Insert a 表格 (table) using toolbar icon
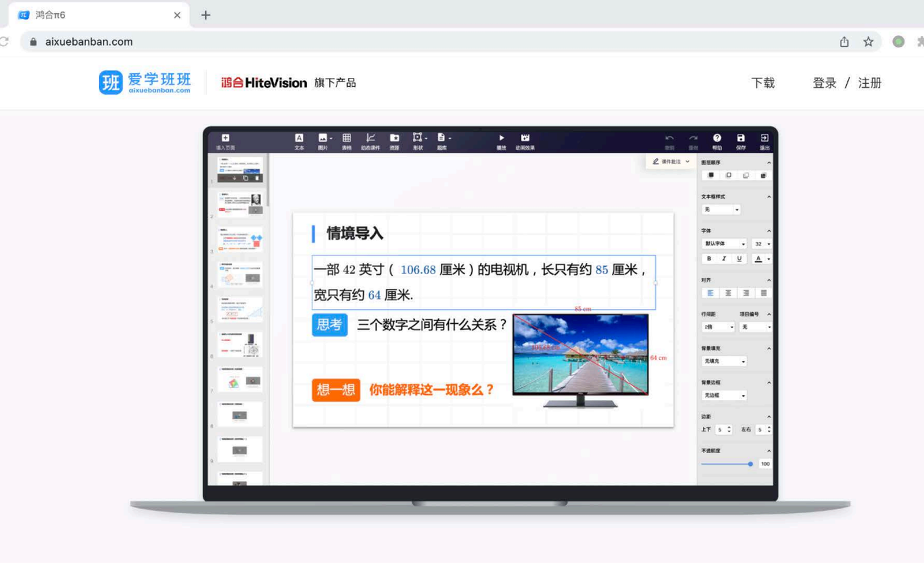 pos(346,140)
